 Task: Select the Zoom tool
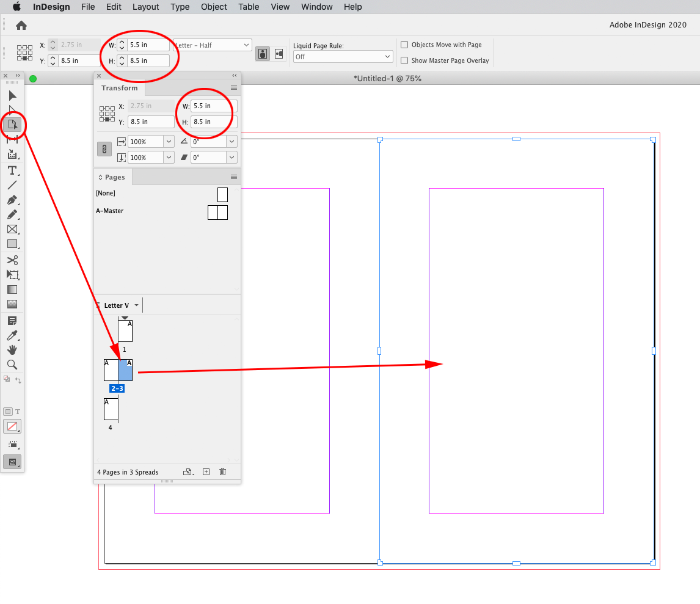pos(12,365)
